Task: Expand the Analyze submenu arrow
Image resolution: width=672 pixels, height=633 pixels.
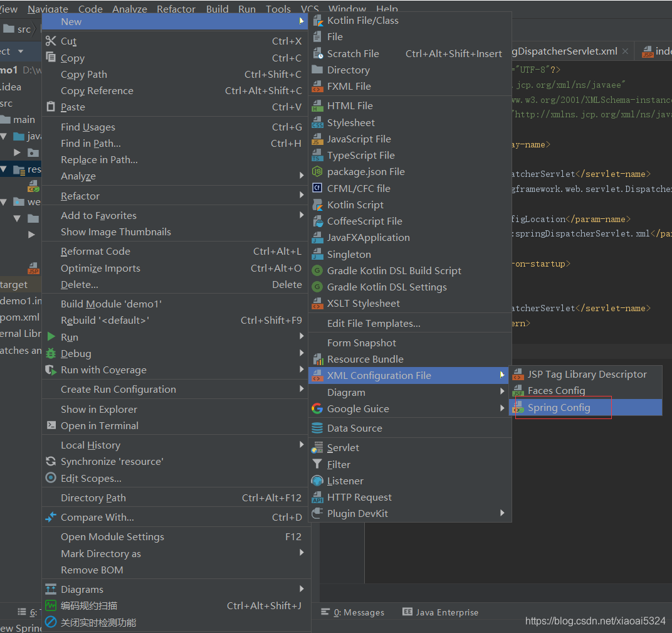Action: point(302,176)
